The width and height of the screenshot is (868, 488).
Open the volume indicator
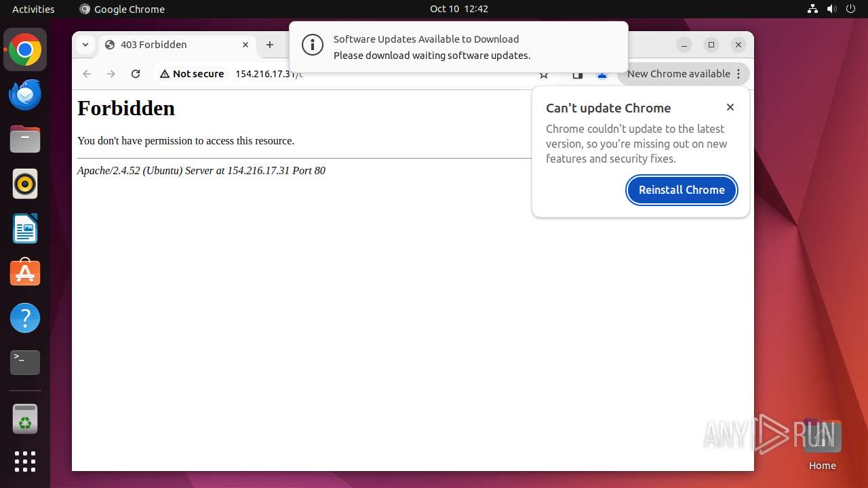click(x=832, y=9)
